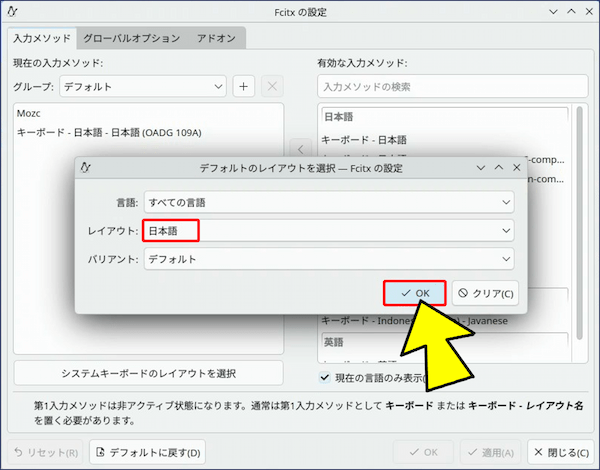Switch to the グローバルオプション tab
Viewport: 600px width, 470px height.
click(132, 38)
